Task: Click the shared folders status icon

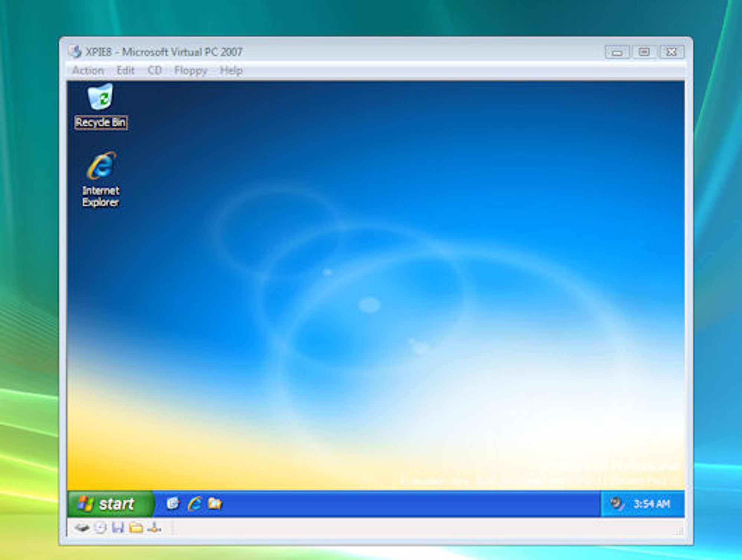Action: tap(136, 527)
